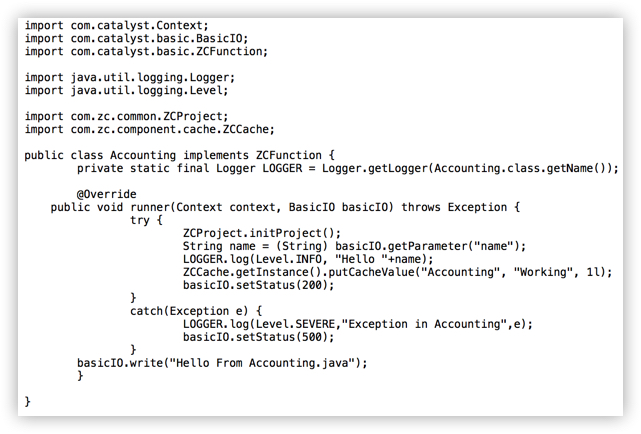Click the runner method signature
Image resolution: width=641 pixels, height=434 pixels.
tap(285, 208)
